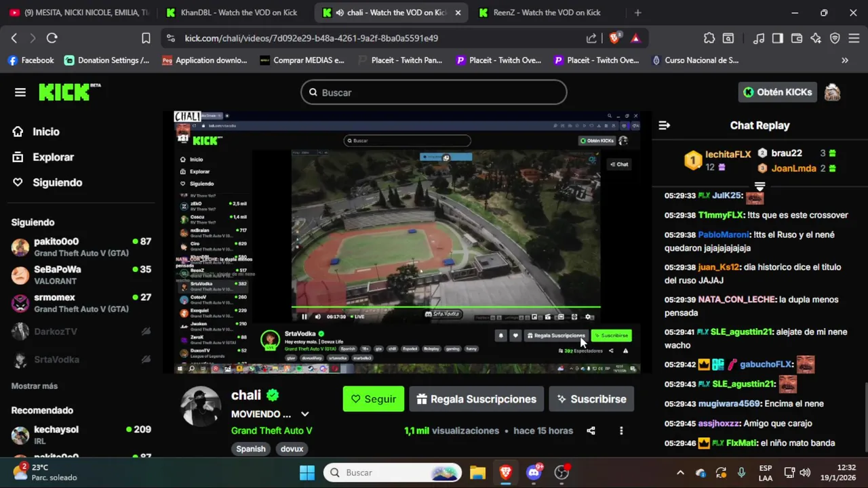Viewport: 868px width, 488px height.
Task: Click the address bar URL
Action: click(x=311, y=39)
